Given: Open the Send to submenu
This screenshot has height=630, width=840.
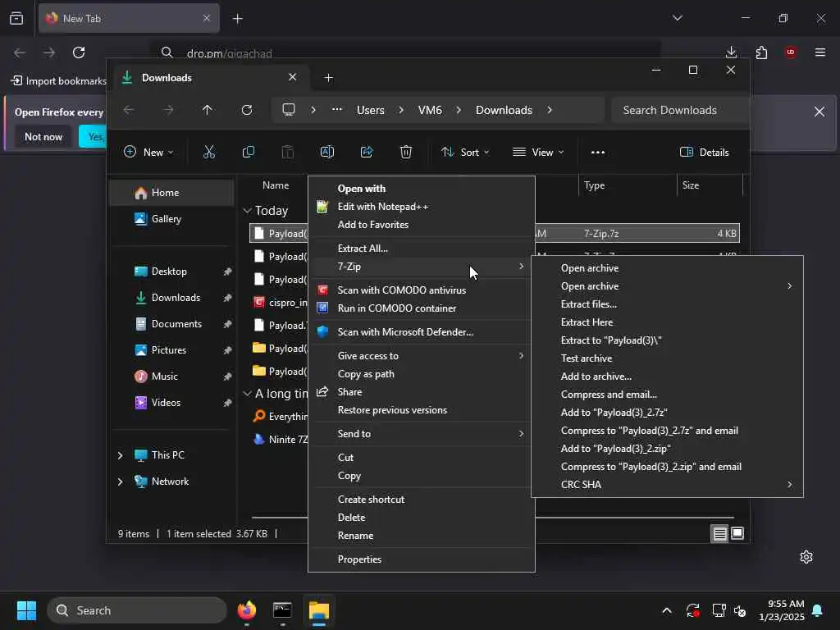Looking at the screenshot, I should click(422, 434).
